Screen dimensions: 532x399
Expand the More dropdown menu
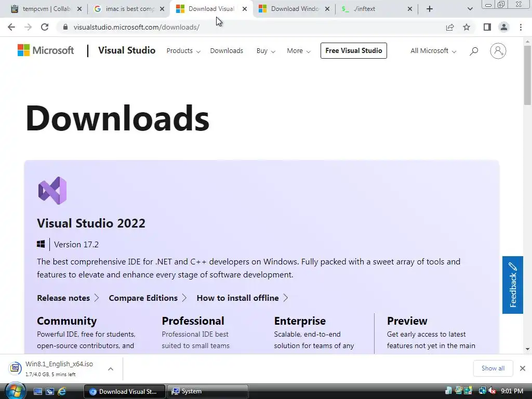299,51
